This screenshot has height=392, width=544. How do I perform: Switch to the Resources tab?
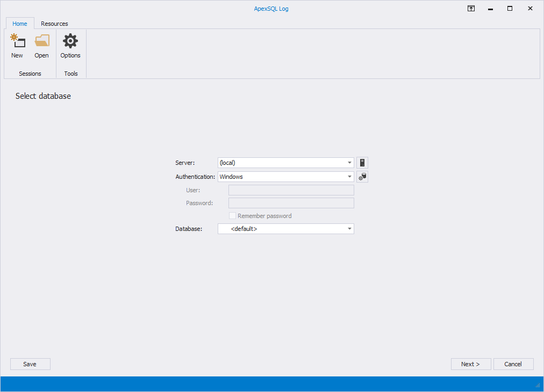pos(54,24)
